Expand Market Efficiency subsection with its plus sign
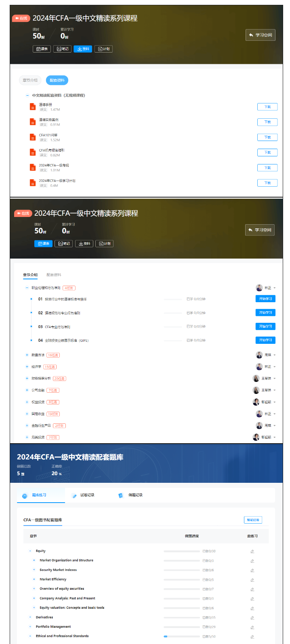 (34, 579)
